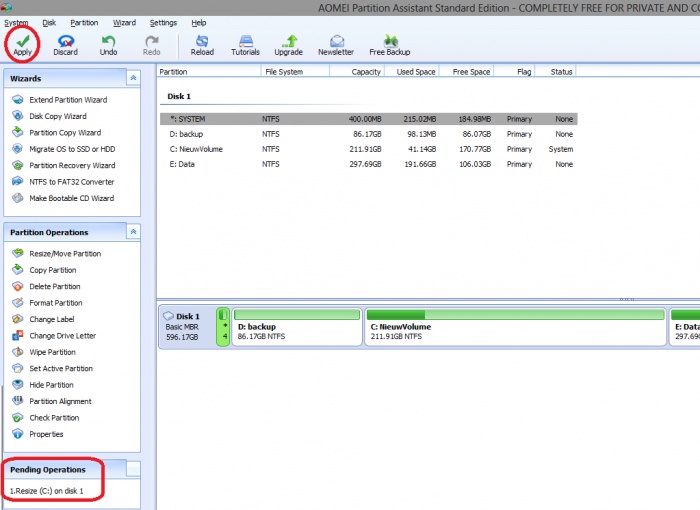
Task: Open Tutorials from the toolbar
Action: click(x=245, y=43)
